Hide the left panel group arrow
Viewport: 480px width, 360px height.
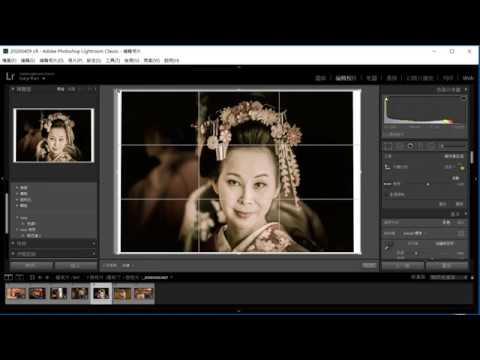tap(2, 179)
